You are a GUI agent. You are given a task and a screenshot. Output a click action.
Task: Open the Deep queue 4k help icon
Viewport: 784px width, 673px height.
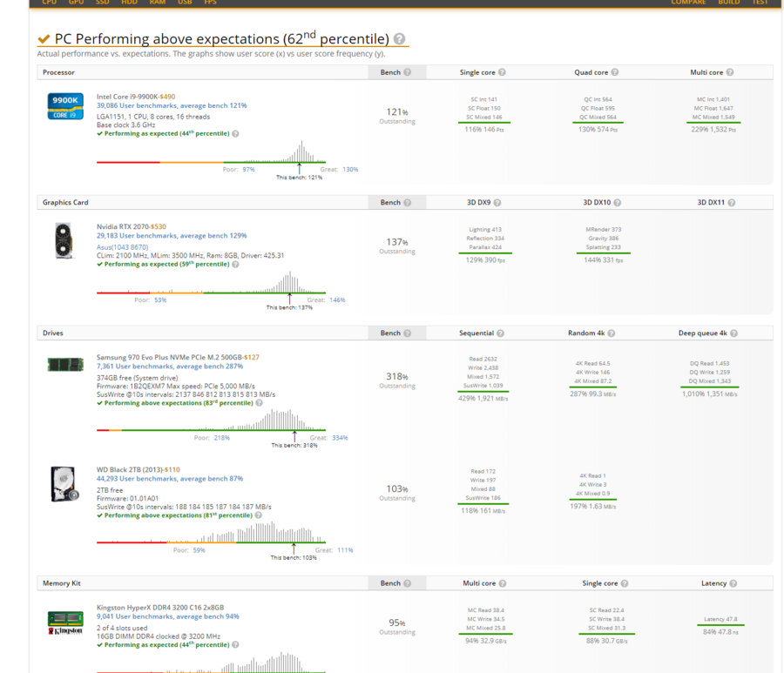click(x=734, y=333)
